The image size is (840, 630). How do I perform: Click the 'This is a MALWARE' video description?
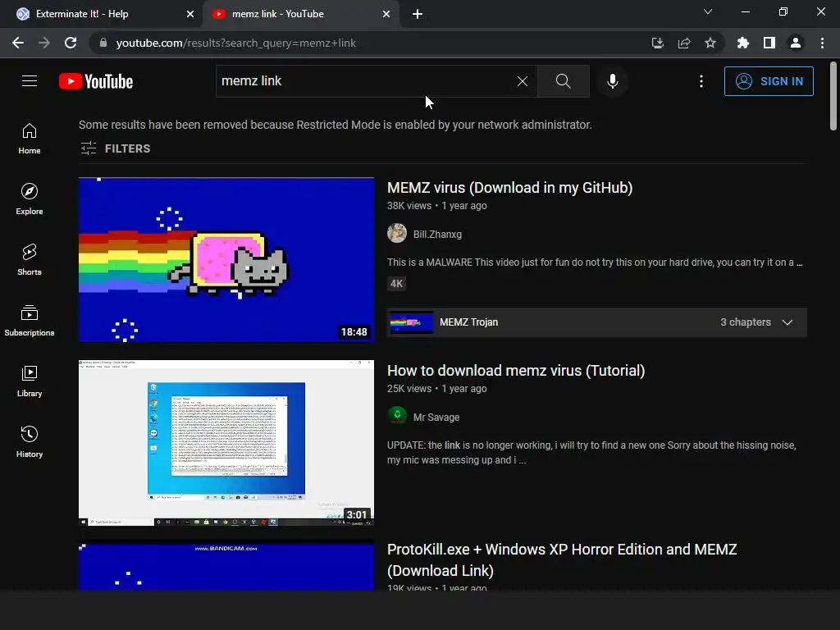(x=595, y=262)
